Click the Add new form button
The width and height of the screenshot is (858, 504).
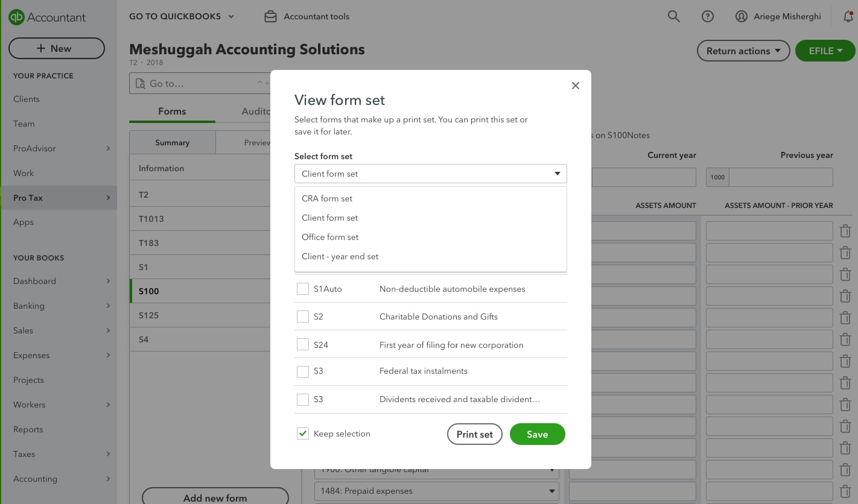(x=215, y=498)
